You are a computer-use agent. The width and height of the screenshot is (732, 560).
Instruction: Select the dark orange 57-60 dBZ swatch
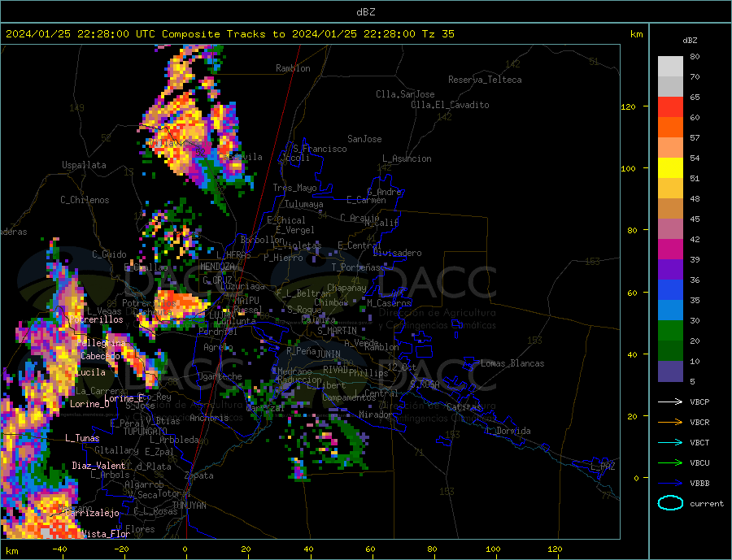tap(670, 128)
